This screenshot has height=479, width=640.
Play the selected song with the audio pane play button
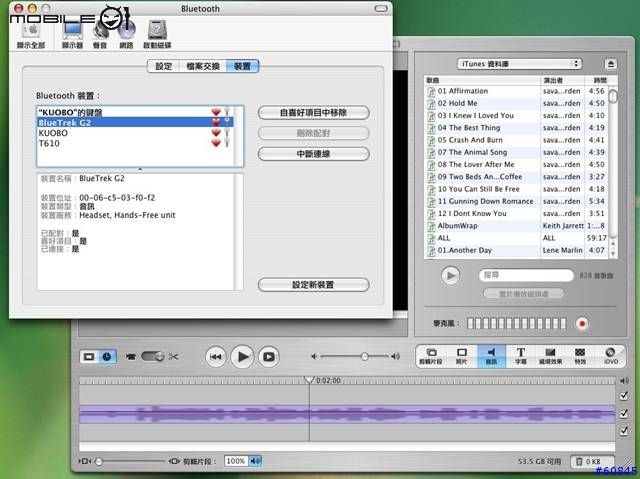[x=451, y=276]
